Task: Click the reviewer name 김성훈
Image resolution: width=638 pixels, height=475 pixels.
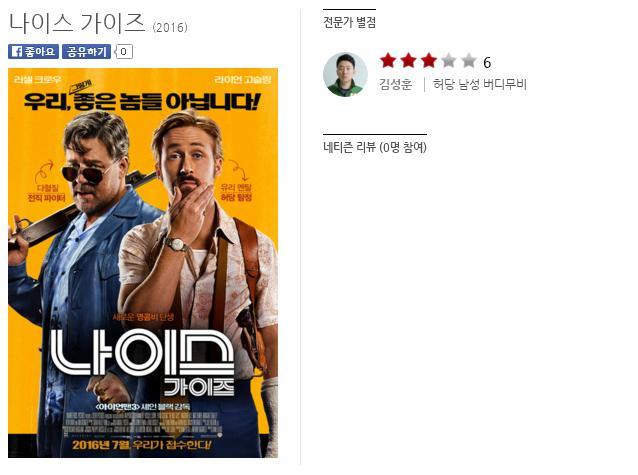Action: pos(395,84)
